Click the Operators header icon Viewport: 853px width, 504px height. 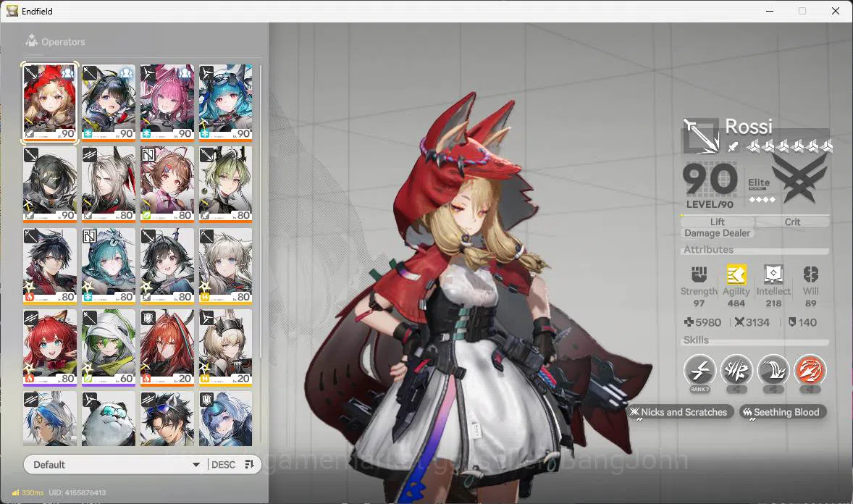32,41
